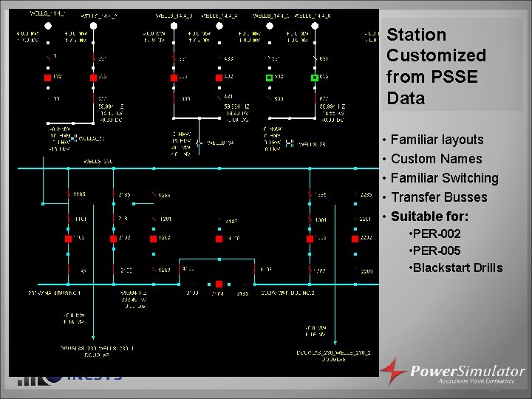This screenshot has width=532, height=399.
Task: Click the PowerSimulator lightning star logo
Action: 394,371
